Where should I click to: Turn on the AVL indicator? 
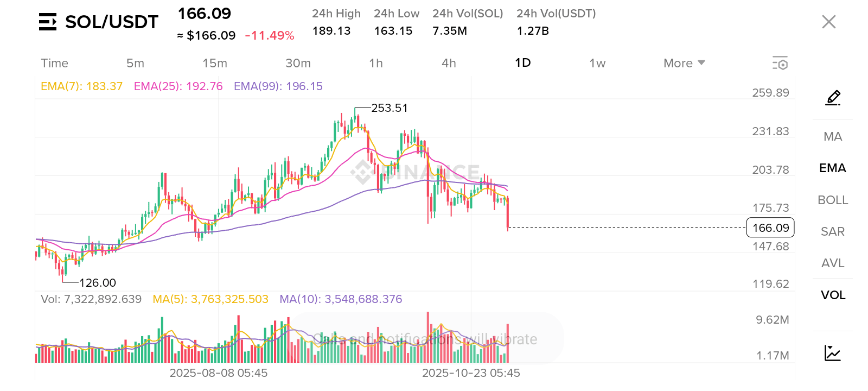833,263
